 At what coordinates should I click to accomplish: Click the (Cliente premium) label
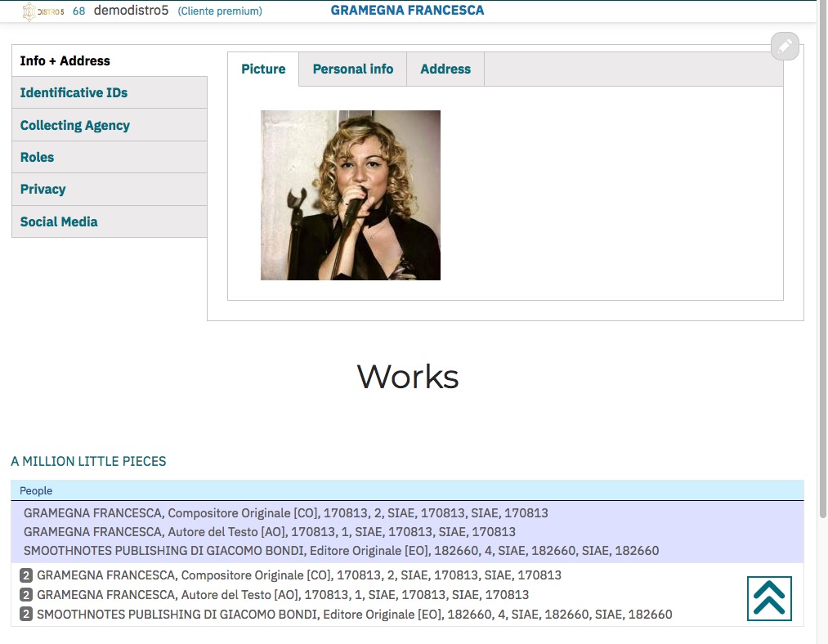click(x=220, y=11)
